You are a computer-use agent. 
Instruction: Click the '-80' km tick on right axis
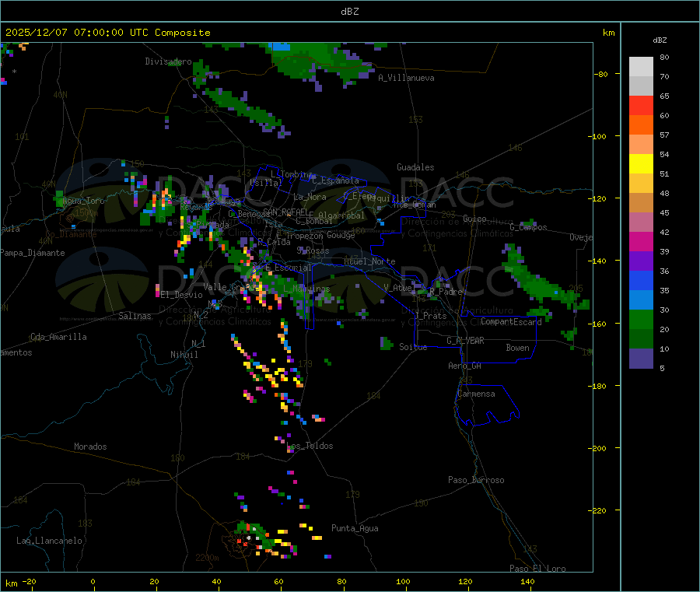[601, 74]
